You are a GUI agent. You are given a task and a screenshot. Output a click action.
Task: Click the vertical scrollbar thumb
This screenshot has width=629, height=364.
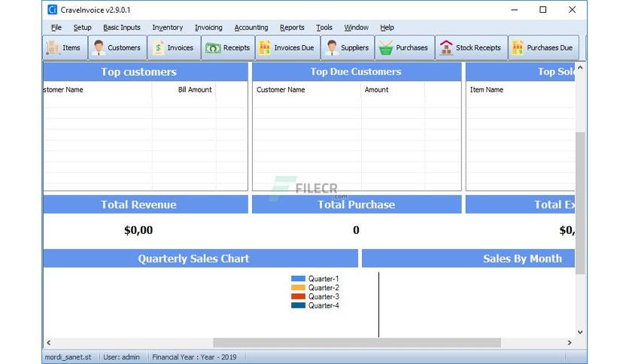pos(580,203)
